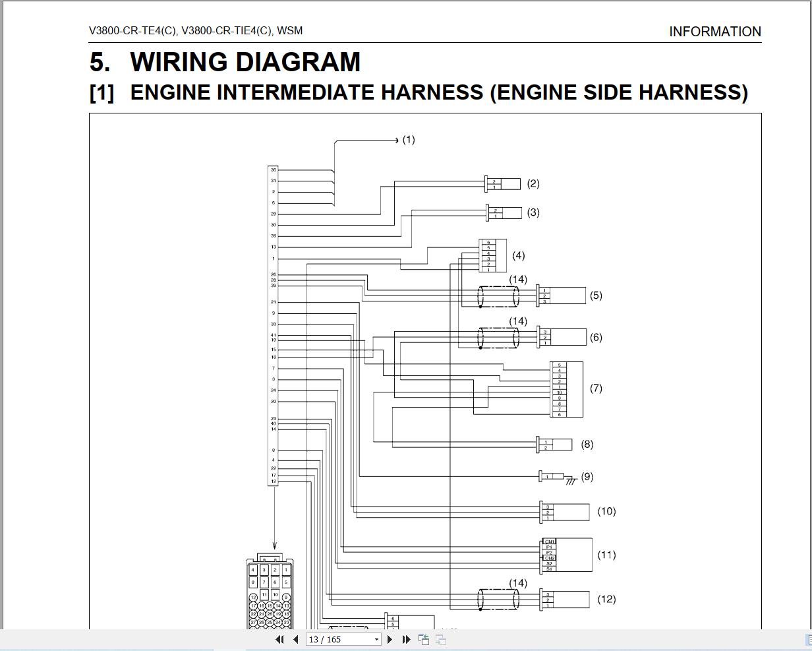
Task: Click the previous view icon
Action: pyautogui.click(x=424, y=639)
